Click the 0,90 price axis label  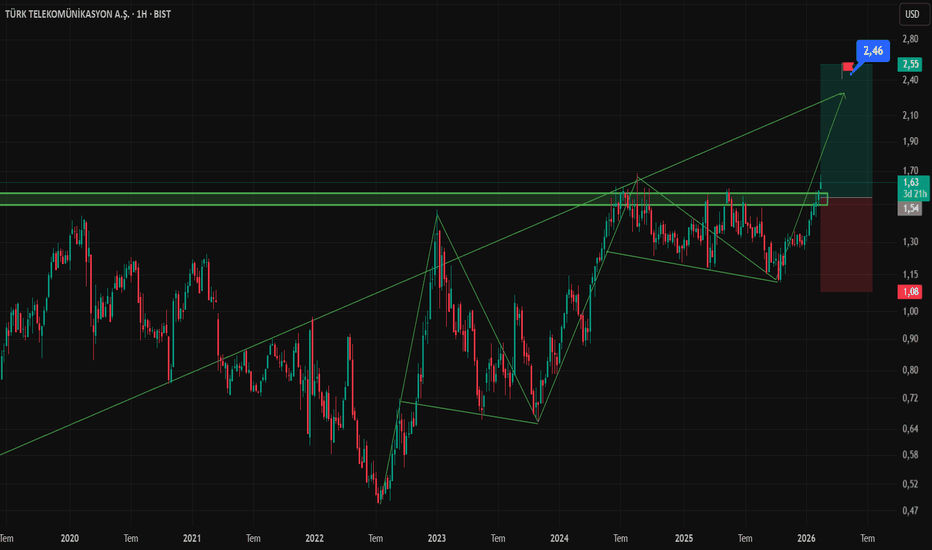[x=910, y=339]
